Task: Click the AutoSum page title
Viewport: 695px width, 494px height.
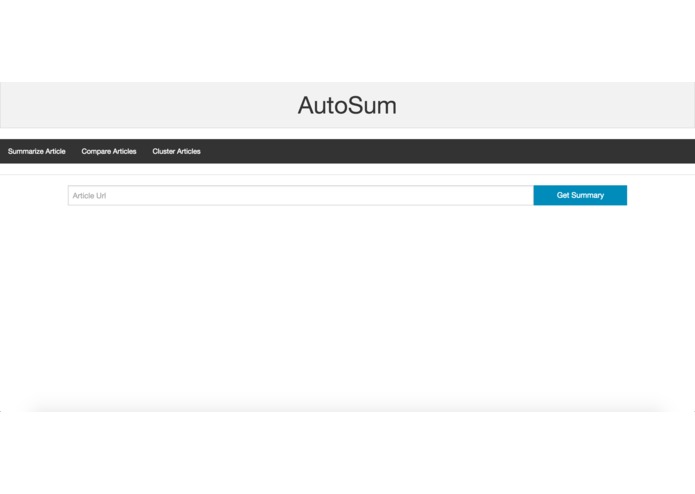Action: click(347, 105)
